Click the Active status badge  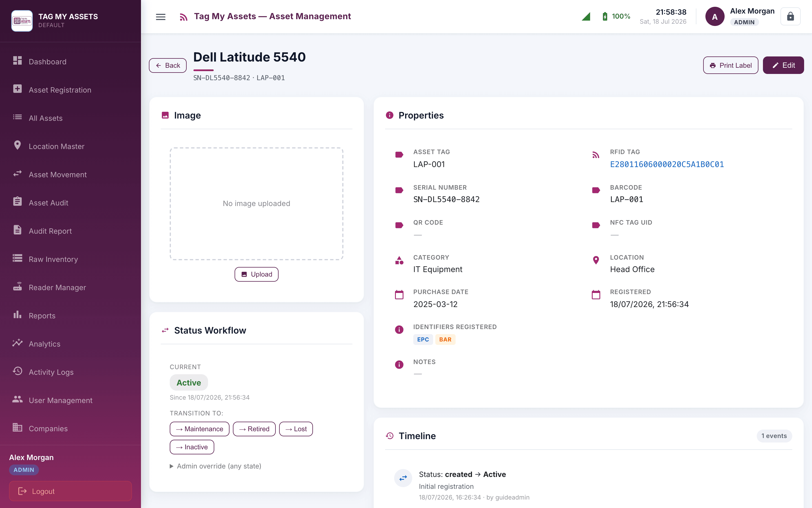[x=189, y=382]
